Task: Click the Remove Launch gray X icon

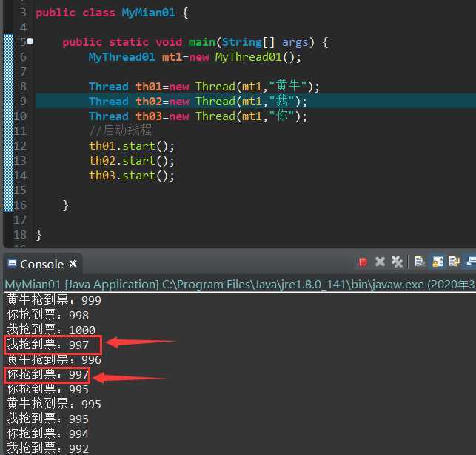Action: pyautogui.click(x=380, y=262)
